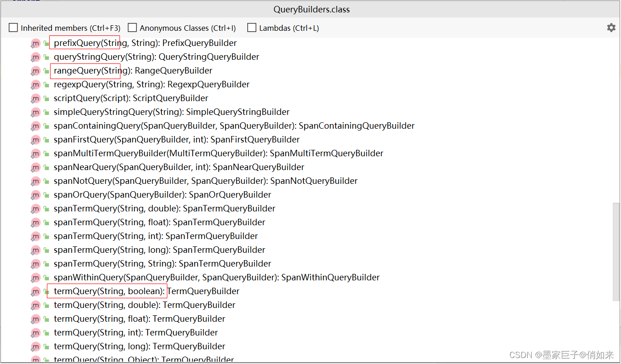The image size is (621, 364).
Task: Toggle the Anonymous Classes checkbox
Action: (x=132, y=28)
